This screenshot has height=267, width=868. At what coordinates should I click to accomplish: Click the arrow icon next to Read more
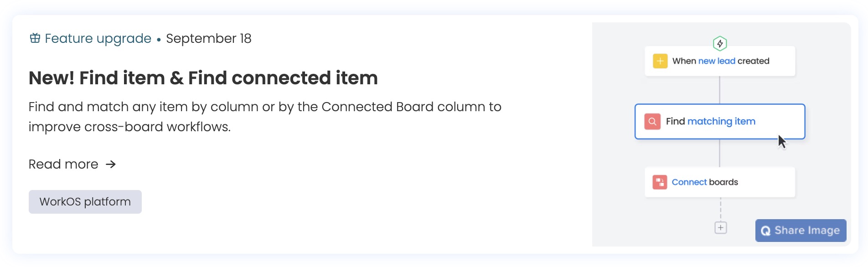click(111, 164)
